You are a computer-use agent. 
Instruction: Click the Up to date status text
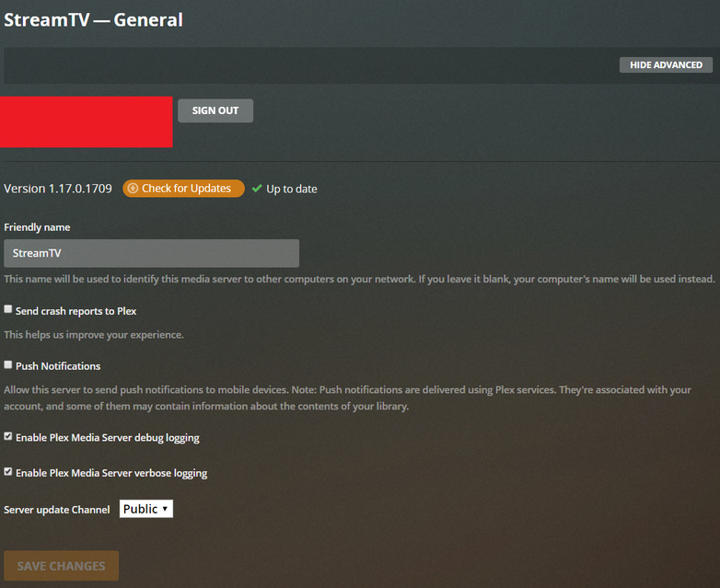click(292, 190)
